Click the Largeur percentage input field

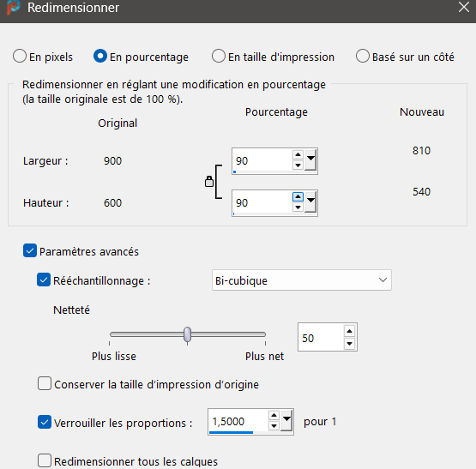click(262, 160)
